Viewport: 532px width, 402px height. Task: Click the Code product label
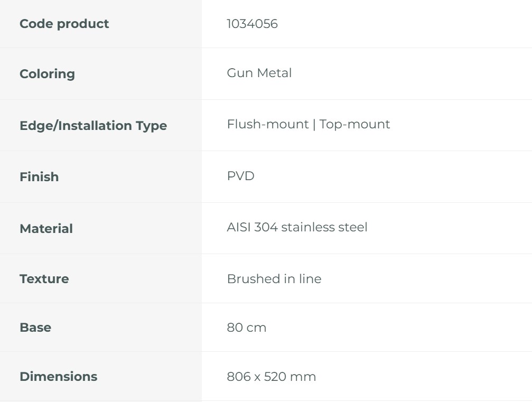(x=64, y=24)
